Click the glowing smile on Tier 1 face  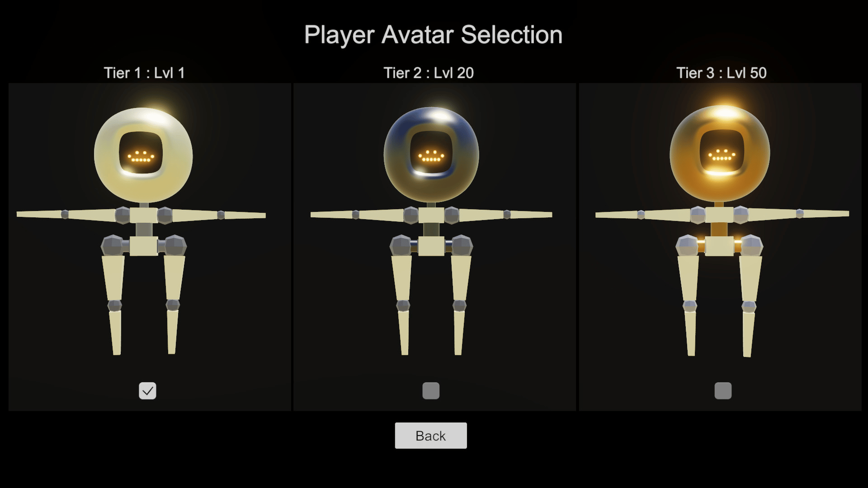coord(141,156)
